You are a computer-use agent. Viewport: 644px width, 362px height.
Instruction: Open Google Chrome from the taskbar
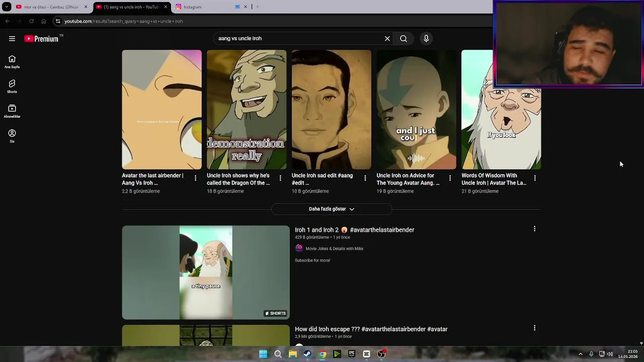322,354
